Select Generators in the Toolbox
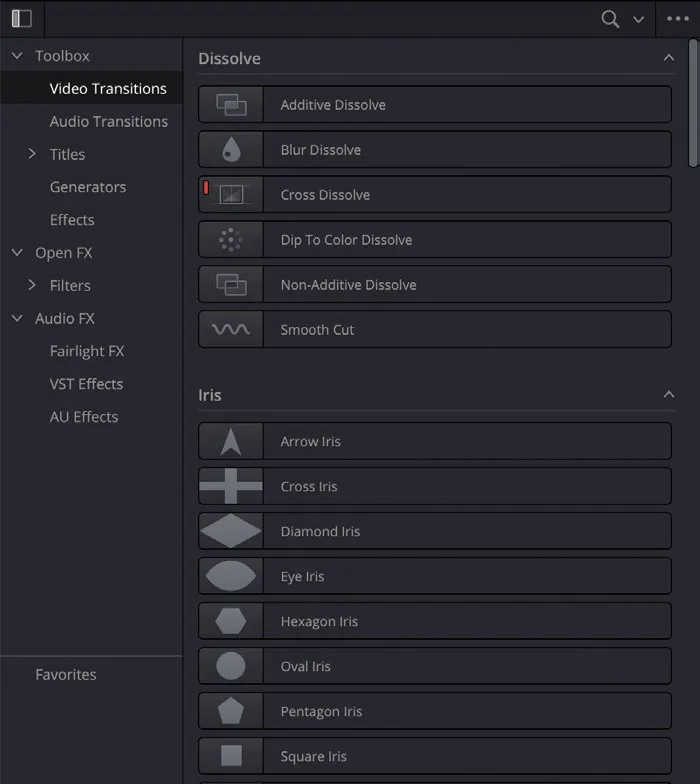The width and height of the screenshot is (700, 784). 88,187
